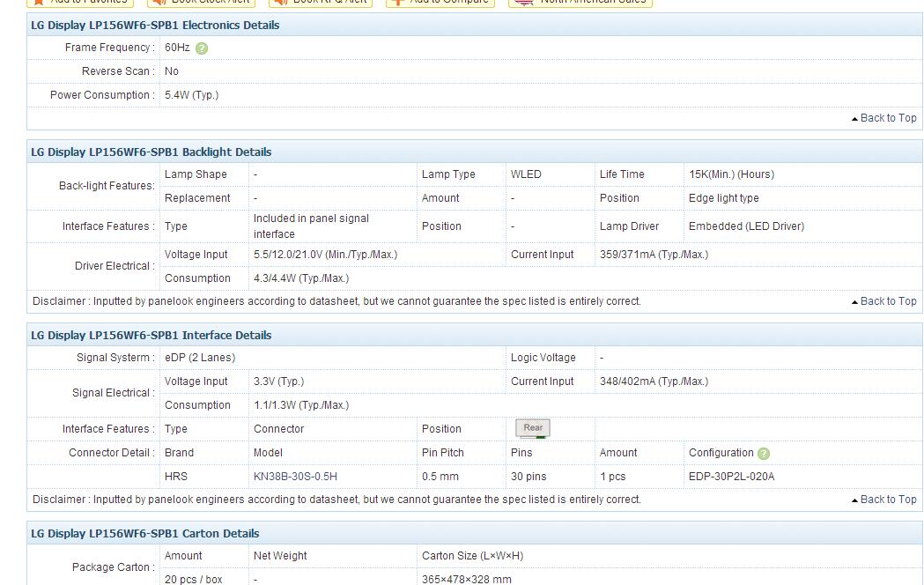
Task: Click the Carton Size (L×W×H) column header
Action: (473, 556)
